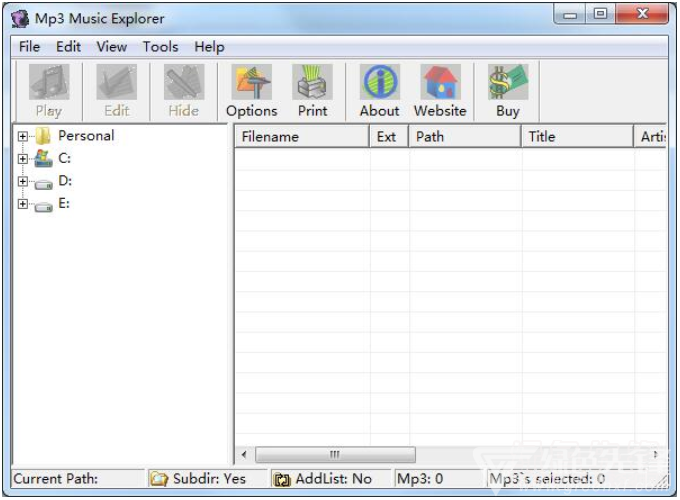Click the AddList icon in status bar

click(x=282, y=479)
